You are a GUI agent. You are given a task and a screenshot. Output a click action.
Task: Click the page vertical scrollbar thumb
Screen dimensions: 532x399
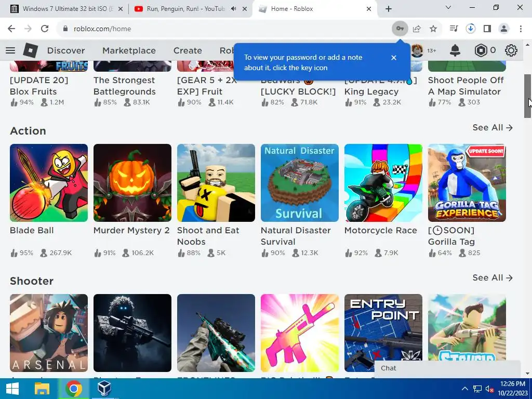pyautogui.click(x=528, y=96)
